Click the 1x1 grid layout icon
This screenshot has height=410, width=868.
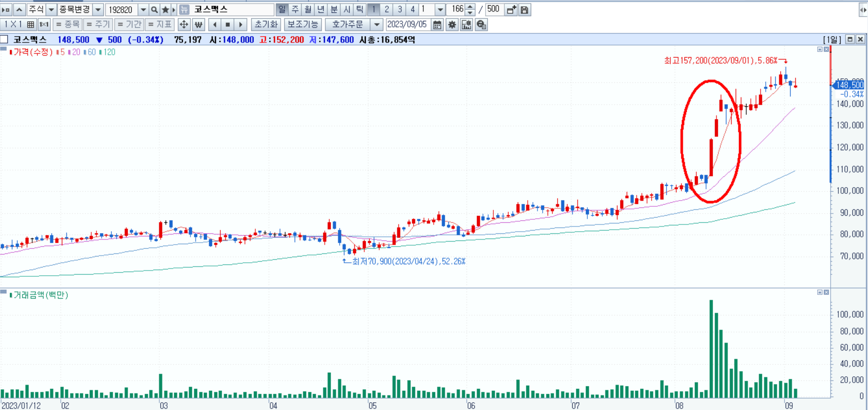pyautogui.click(x=31, y=24)
